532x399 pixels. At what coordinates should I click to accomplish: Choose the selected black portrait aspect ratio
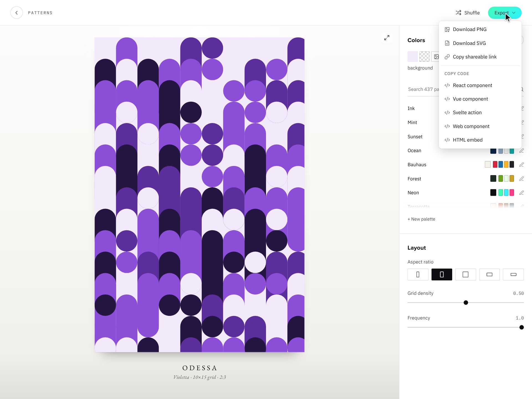(x=442, y=274)
